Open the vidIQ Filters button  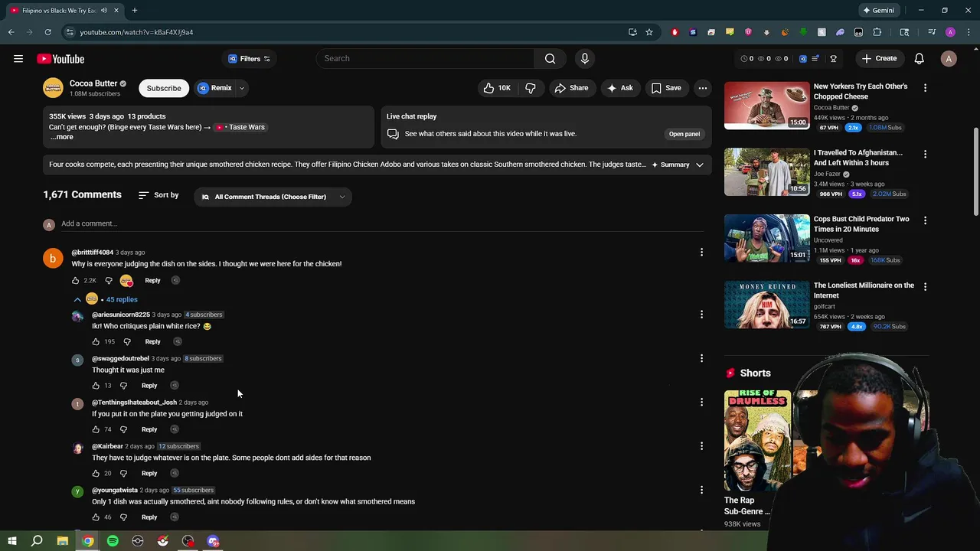tap(250, 59)
